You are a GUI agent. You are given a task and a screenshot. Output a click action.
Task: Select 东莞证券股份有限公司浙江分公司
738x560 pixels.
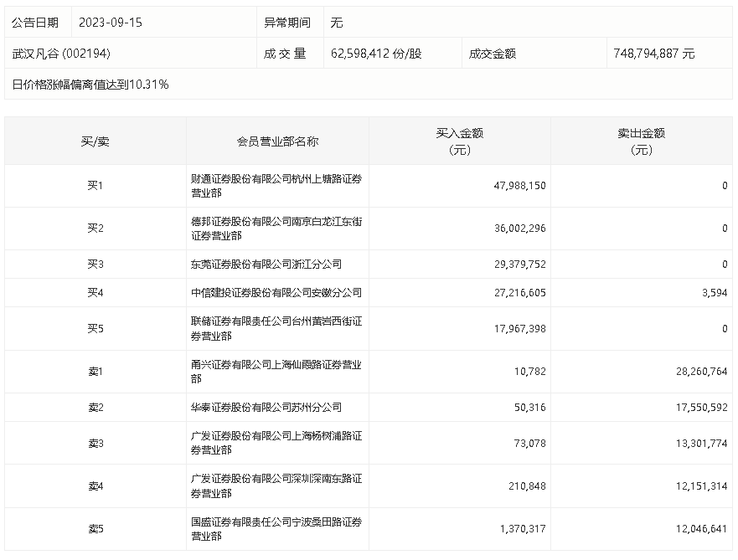(x=266, y=264)
